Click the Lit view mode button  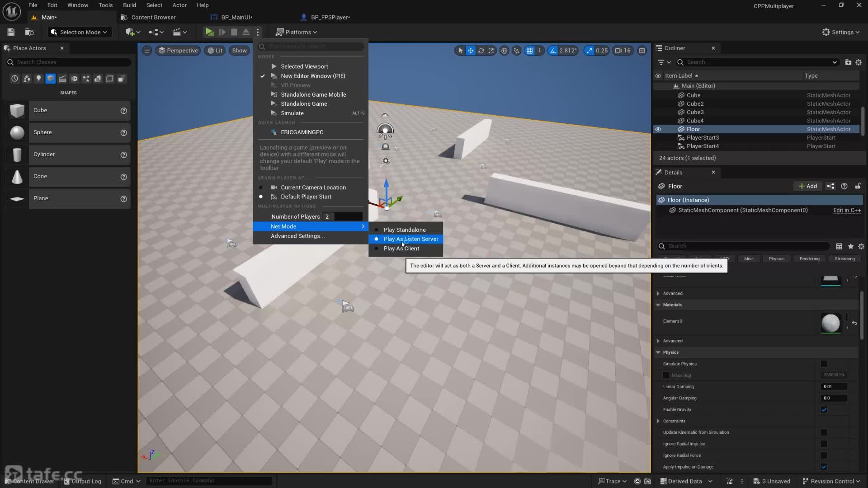pos(215,51)
